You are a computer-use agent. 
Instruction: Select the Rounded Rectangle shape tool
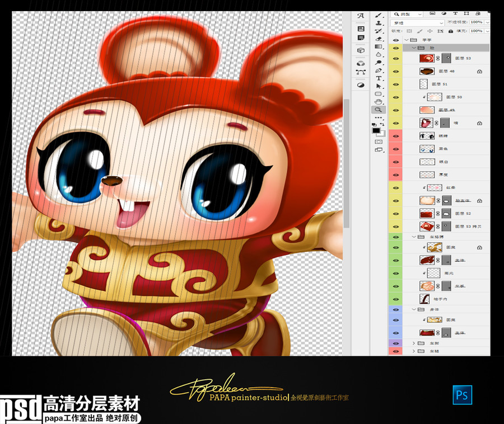point(379,94)
